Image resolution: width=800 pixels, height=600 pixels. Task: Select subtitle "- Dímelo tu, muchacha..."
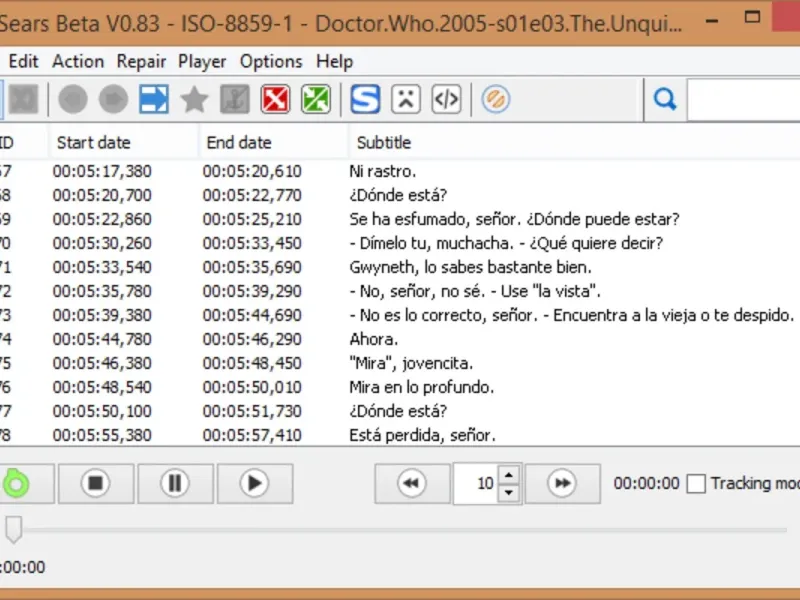tap(506, 243)
